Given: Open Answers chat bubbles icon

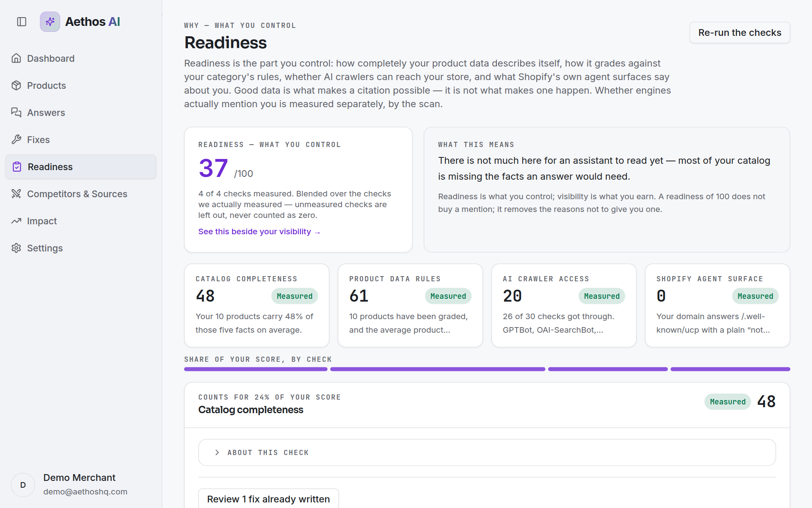Looking at the screenshot, I should click(16, 112).
